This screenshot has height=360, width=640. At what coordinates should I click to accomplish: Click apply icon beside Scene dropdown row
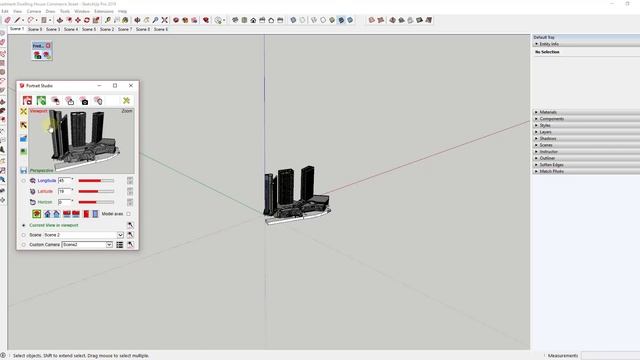click(130, 235)
